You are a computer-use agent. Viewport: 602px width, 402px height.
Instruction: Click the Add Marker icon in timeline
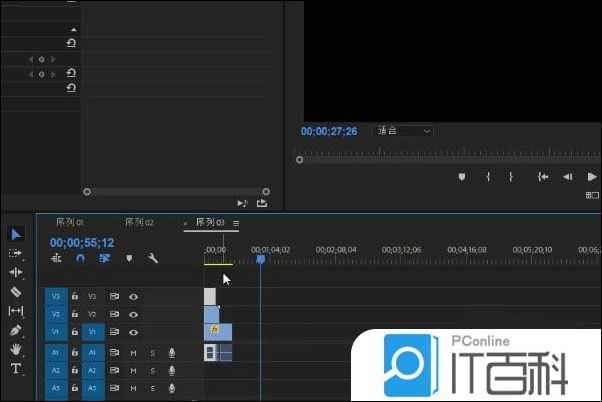coord(129,258)
